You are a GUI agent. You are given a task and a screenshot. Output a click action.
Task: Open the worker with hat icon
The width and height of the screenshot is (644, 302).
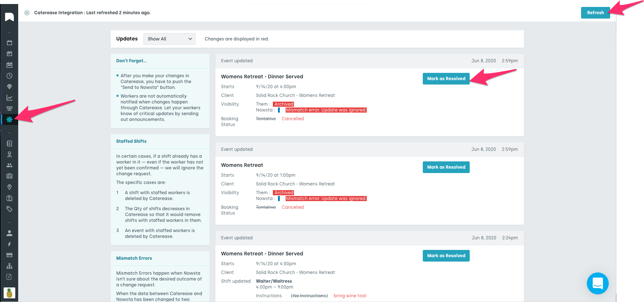tap(9, 154)
